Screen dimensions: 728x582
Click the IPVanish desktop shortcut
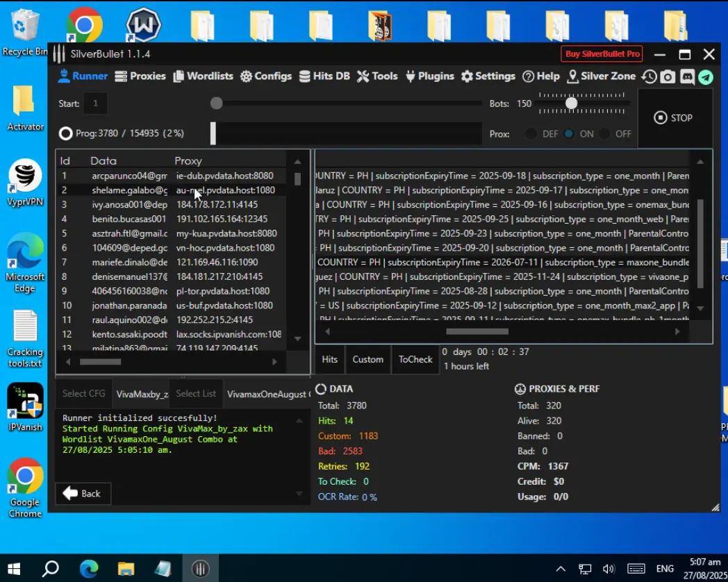pyautogui.click(x=24, y=407)
